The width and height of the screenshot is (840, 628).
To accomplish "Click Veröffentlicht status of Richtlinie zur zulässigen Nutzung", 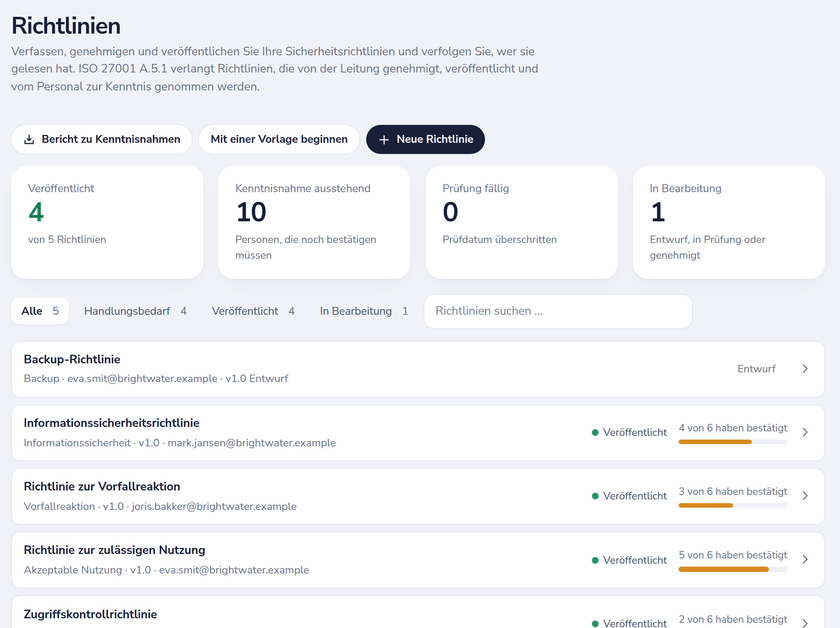I will [629, 560].
